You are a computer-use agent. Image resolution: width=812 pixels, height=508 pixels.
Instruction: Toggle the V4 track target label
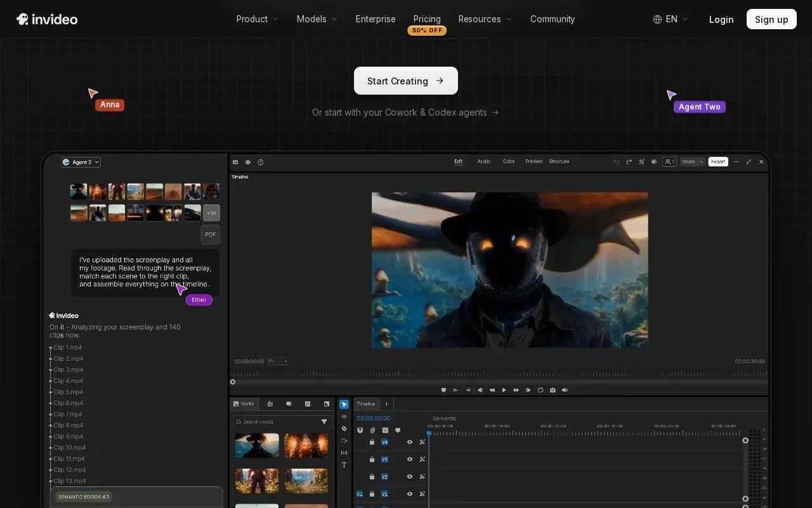click(384, 442)
